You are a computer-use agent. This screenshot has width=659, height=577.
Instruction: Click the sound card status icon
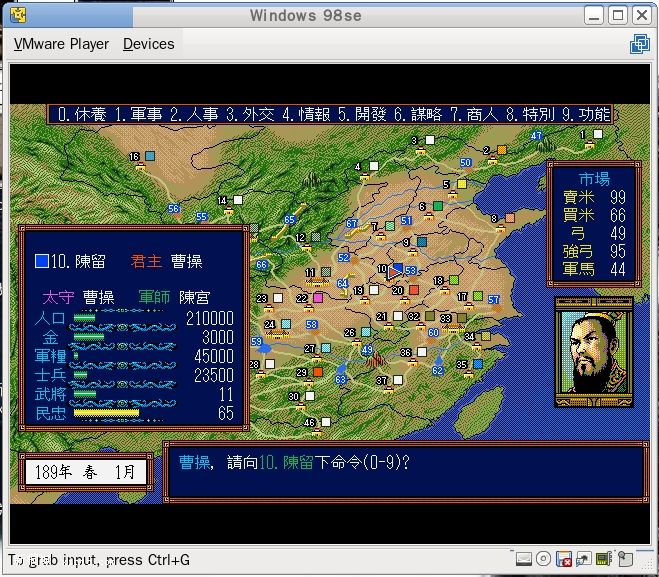pyautogui.click(x=605, y=558)
